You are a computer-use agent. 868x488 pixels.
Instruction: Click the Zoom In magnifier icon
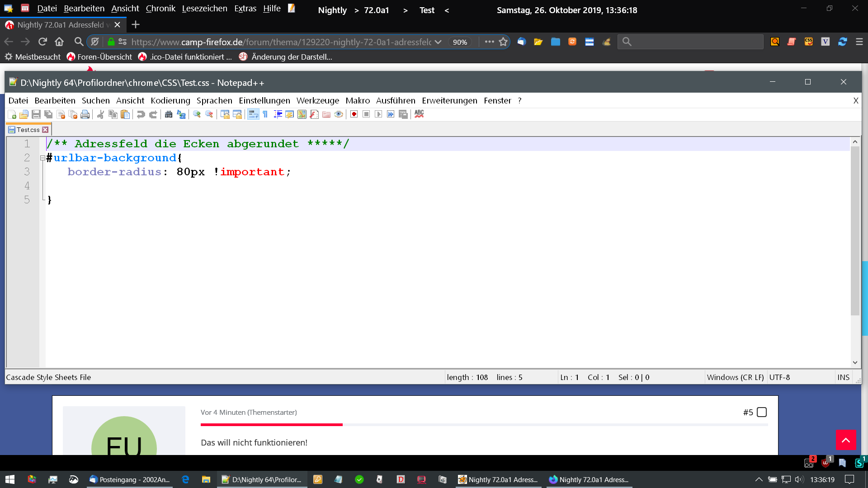[197, 114]
